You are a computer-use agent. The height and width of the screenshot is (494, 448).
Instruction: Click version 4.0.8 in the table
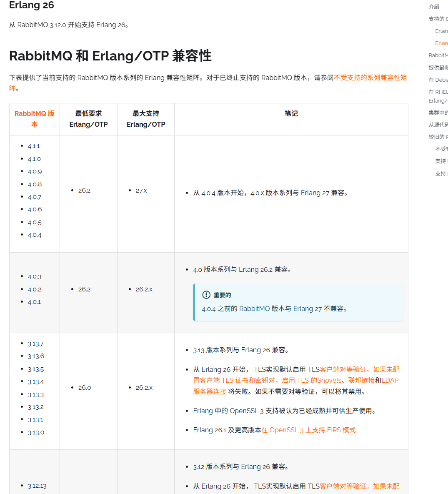35,184
